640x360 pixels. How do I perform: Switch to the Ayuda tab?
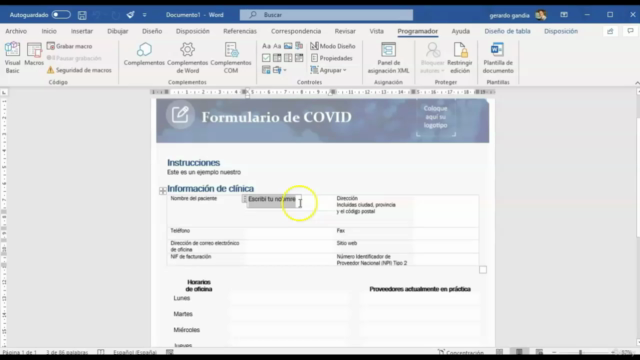(x=460, y=31)
